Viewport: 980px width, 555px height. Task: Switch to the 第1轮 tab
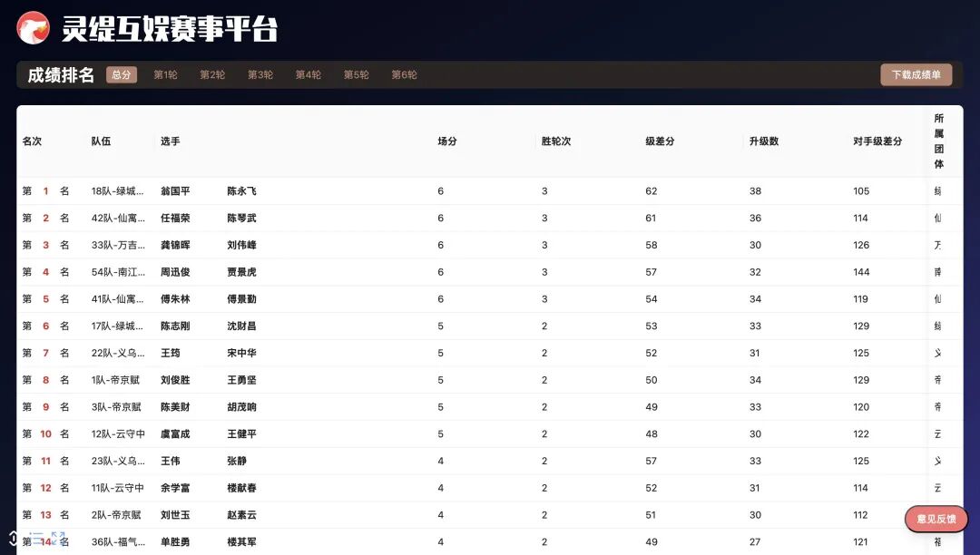point(166,75)
